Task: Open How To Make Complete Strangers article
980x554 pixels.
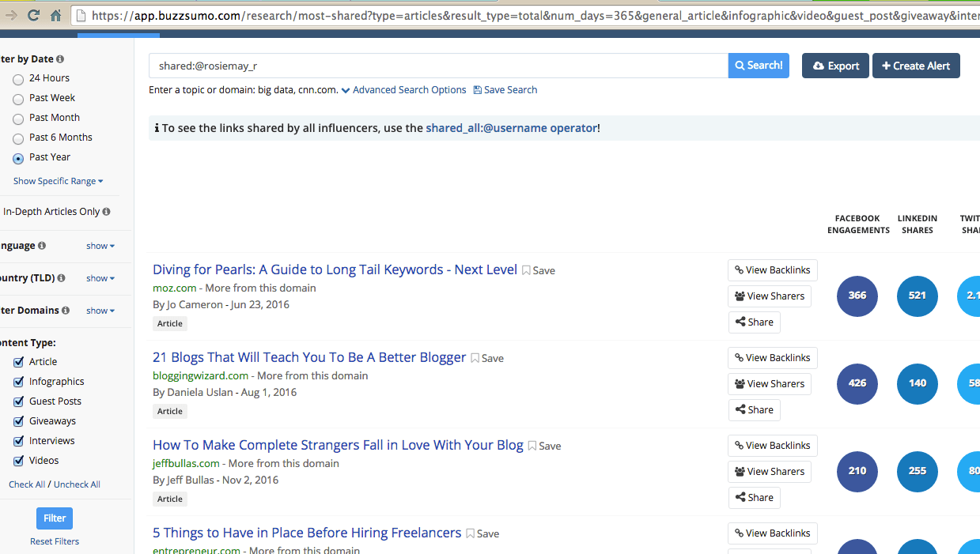Action: [338, 445]
